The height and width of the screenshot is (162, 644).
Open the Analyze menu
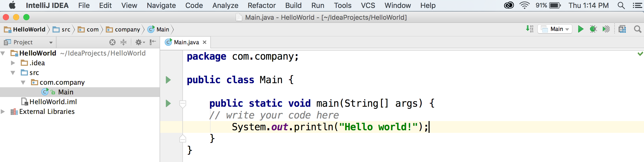tap(225, 5)
